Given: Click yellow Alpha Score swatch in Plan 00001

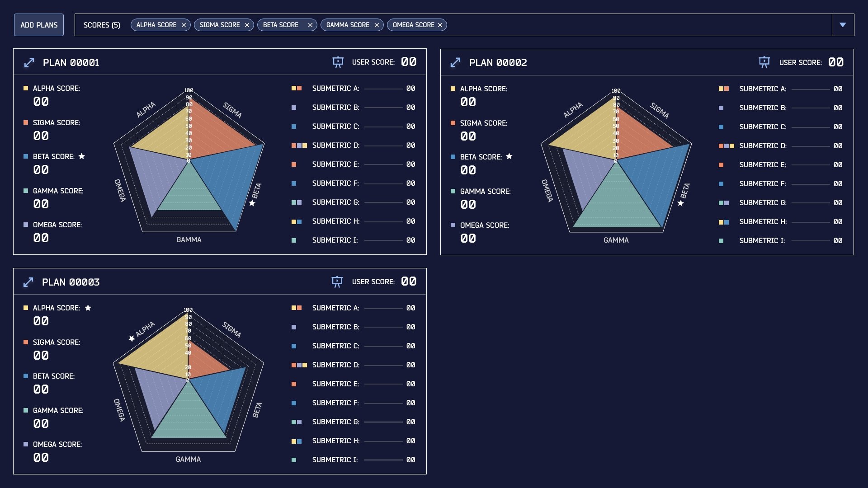Looking at the screenshot, I should [x=26, y=88].
